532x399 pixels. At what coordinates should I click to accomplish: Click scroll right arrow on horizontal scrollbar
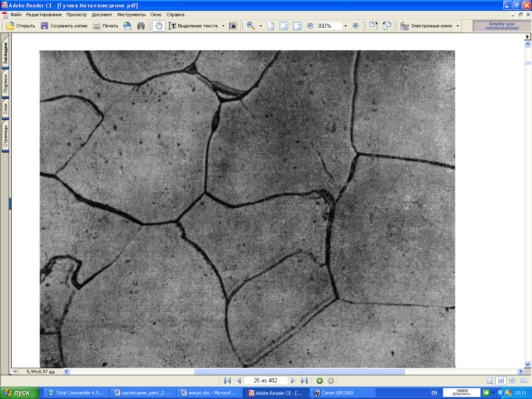[x=520, y=371]
